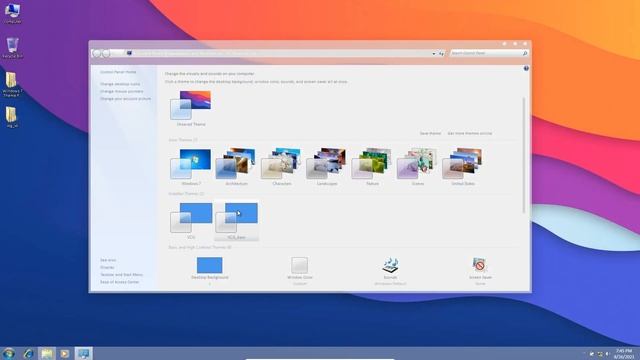Click the Action Center flag icon in system tray

click(591, 354)
